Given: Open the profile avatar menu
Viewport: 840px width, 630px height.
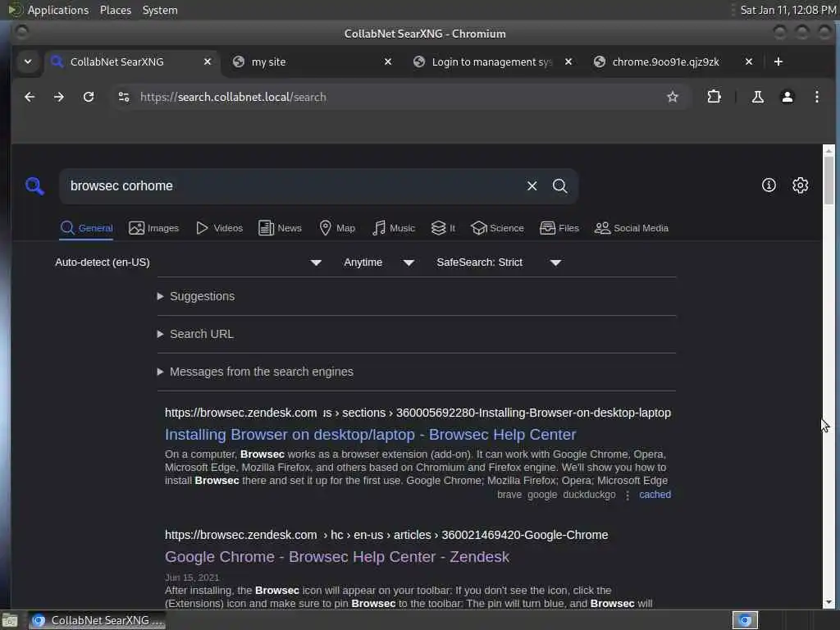Looking at the screenshot, I should click(x=787, y=97).
